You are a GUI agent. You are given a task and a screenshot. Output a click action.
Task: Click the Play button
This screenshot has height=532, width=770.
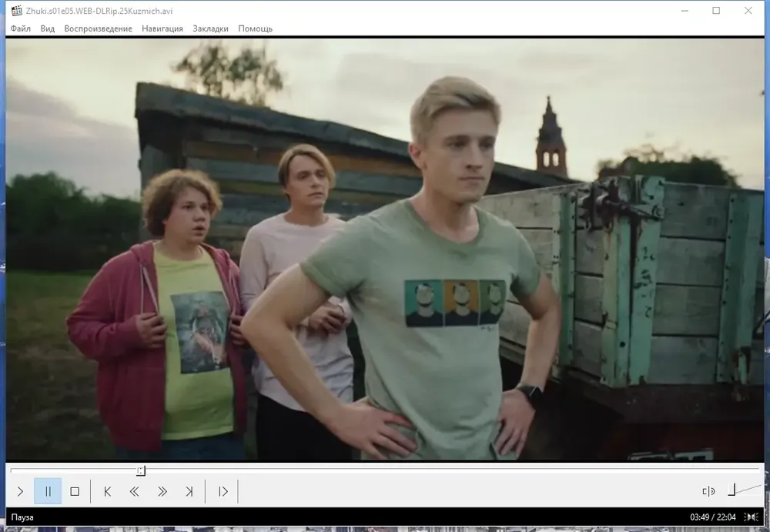(x=20, y=491)
